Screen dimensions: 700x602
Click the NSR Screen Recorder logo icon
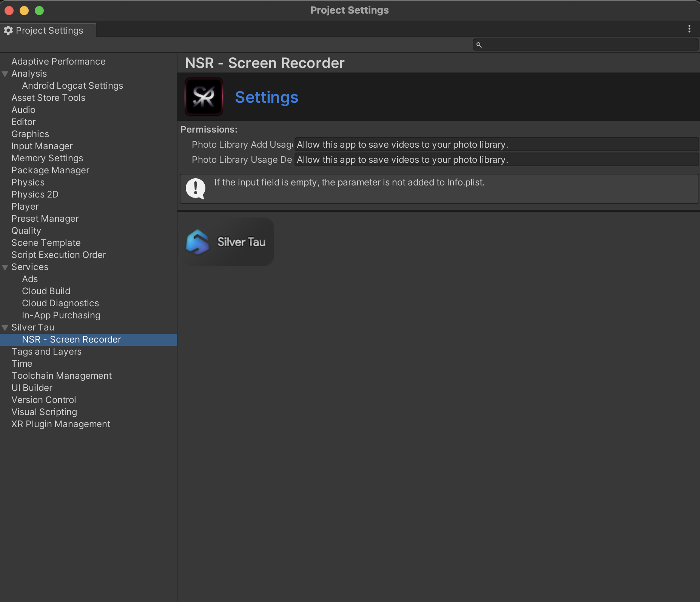click(204, 97)
